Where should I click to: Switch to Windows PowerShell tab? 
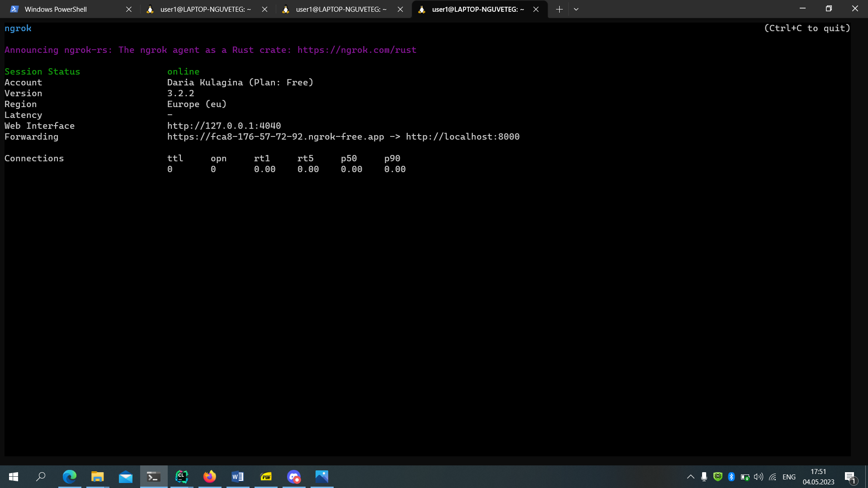tap(55, 9)
